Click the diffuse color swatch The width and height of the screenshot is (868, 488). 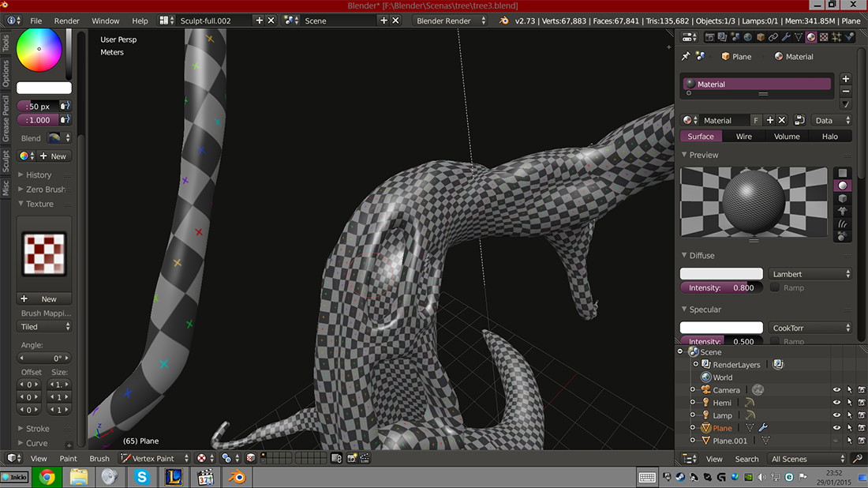pos(721,274)
